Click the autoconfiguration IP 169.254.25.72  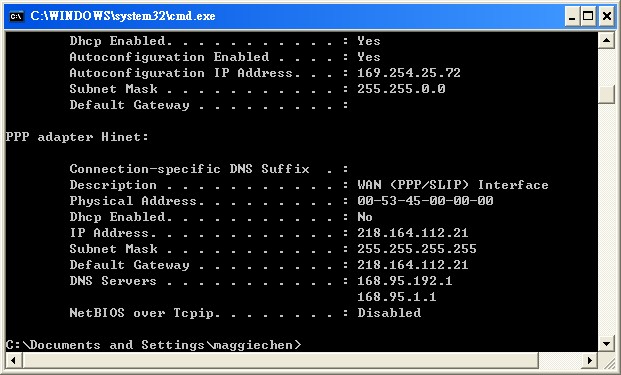coord(409,73)
